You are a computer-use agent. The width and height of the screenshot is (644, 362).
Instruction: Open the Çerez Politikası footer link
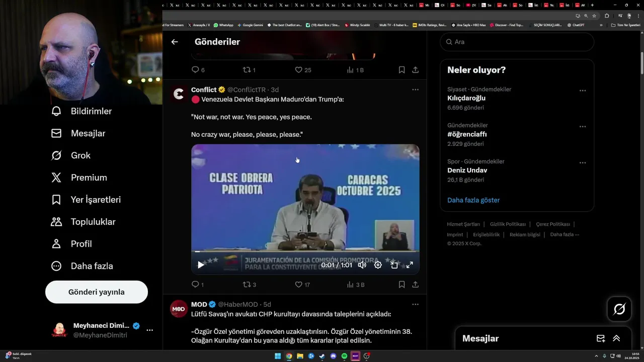[553, 224]
